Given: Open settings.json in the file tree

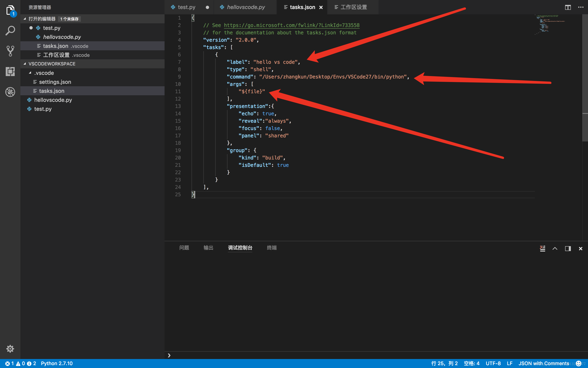Looking at the screenshot, I should point(92,82).
